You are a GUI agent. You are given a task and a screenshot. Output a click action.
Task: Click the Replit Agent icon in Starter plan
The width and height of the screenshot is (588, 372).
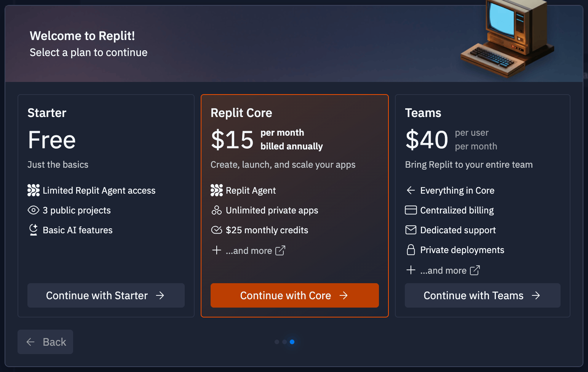click(x=34, y=190)
